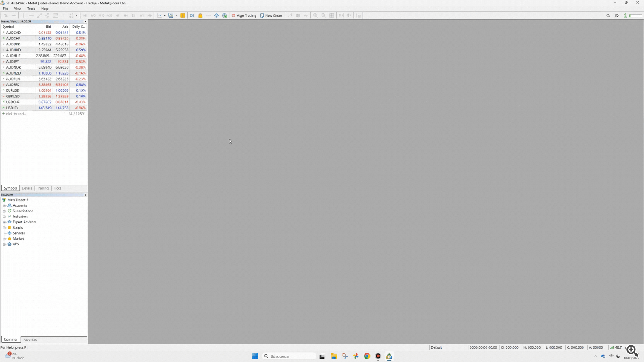
Task: Open the Help menu
Action: coord(45,9)
